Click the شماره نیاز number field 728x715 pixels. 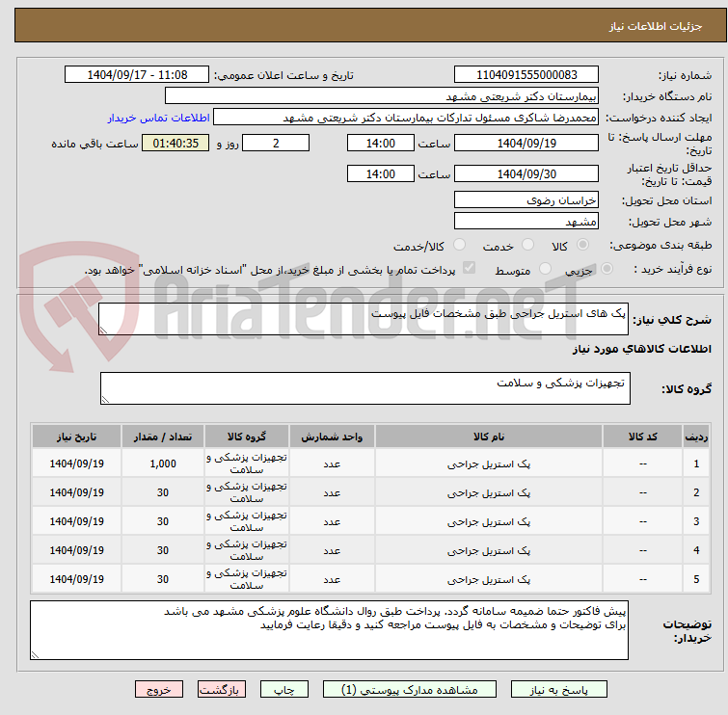pyautogui.click(x=526, y=75)
